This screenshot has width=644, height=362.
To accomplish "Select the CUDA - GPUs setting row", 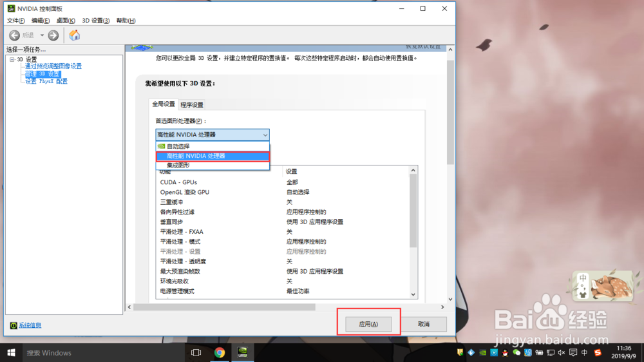I will (283, 182).
